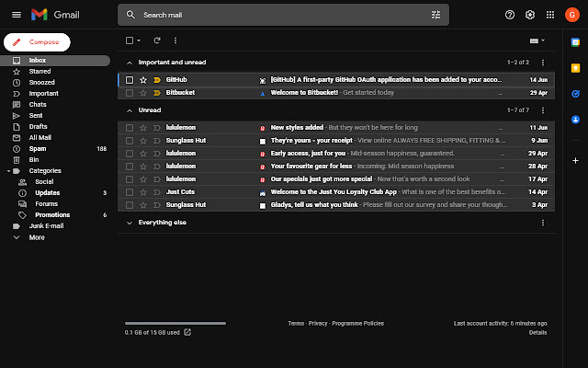Open the Drafts folder
588x368 pixels.
pyautogui.click(x=38, y=128)
